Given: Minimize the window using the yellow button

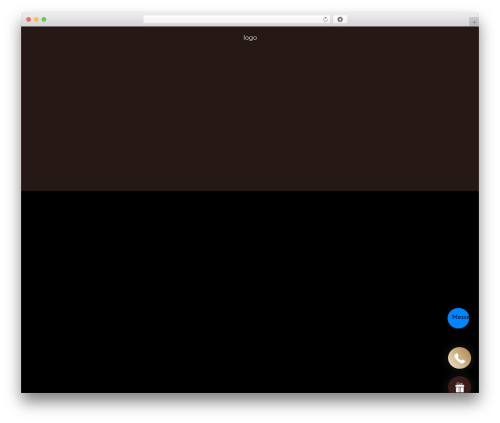Looking at the screenshot, I should point(36,19).
